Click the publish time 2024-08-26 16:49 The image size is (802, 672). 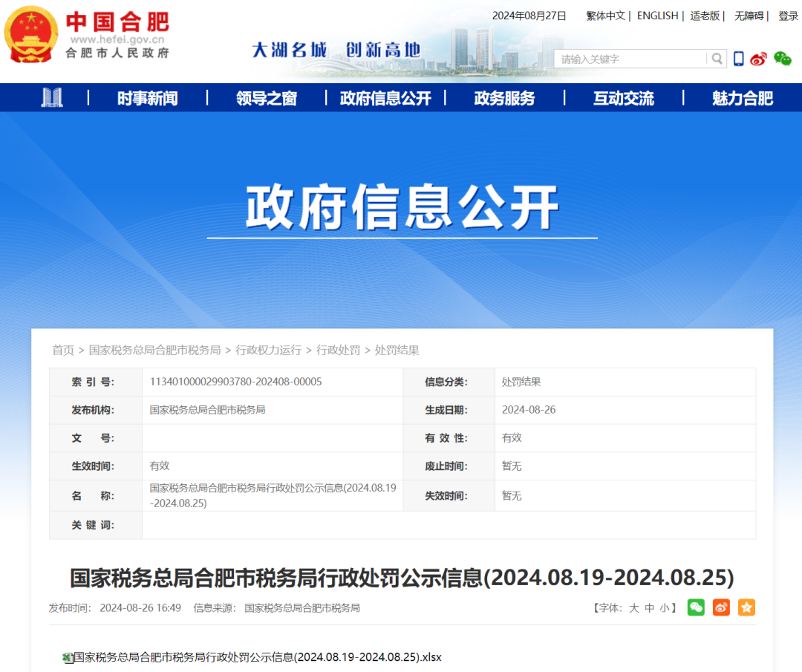click(x=140, y=608)
